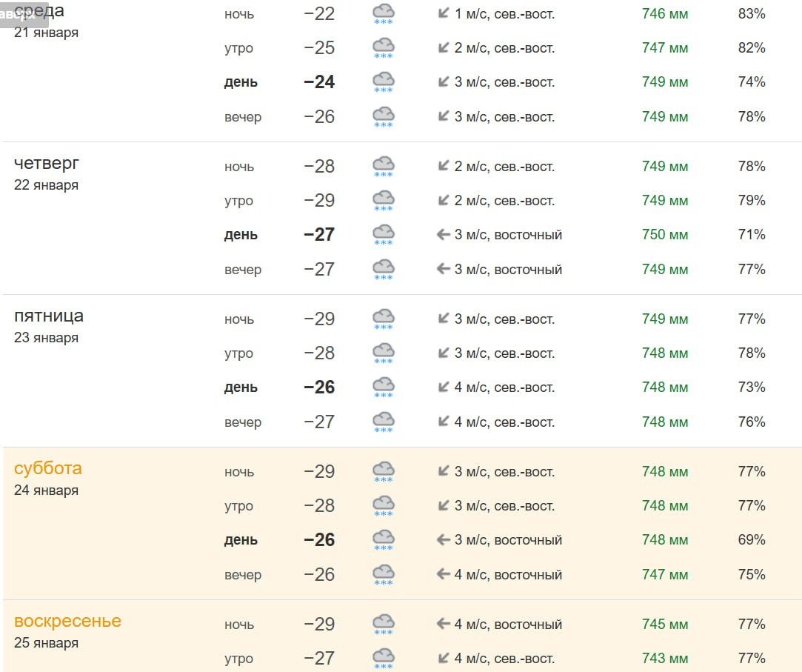Click the snow cloud icon for Thursday night
This screenshot has height=672, width=802.
click(383, 167)
